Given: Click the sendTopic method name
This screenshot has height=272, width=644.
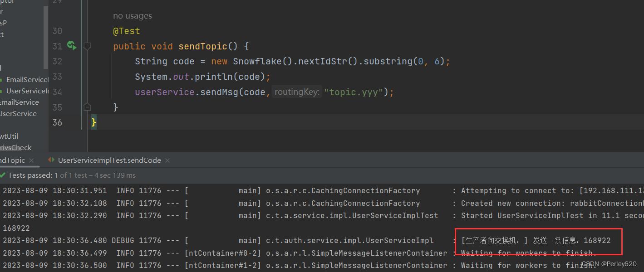Looking at the screenshot, I should pyautogui.click(x=203, y=46).
